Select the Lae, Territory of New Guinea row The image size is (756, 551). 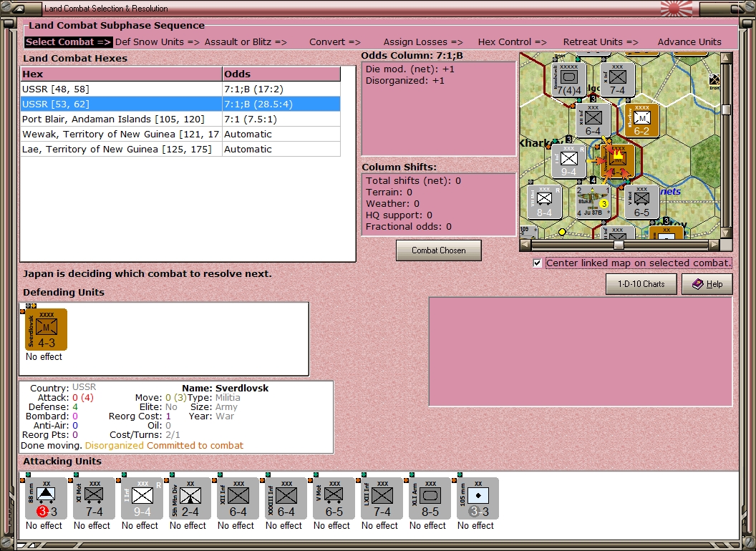[x=180, y=149]
